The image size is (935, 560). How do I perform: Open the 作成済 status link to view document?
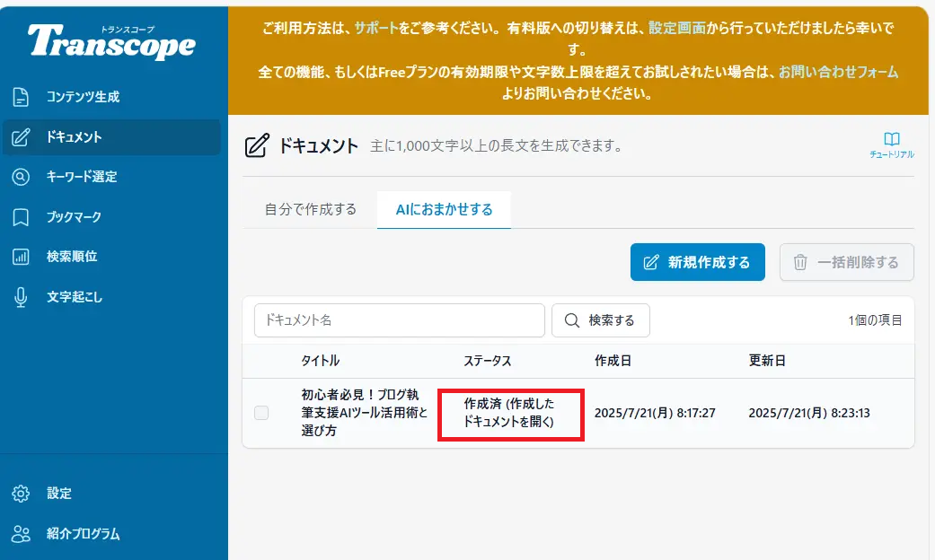click(x=509, y=413)
